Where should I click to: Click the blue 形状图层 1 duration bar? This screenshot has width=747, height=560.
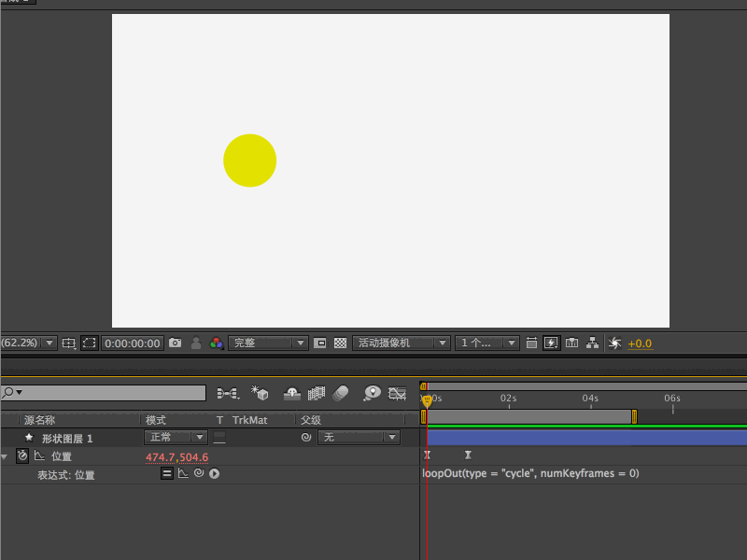click(586, 438)
